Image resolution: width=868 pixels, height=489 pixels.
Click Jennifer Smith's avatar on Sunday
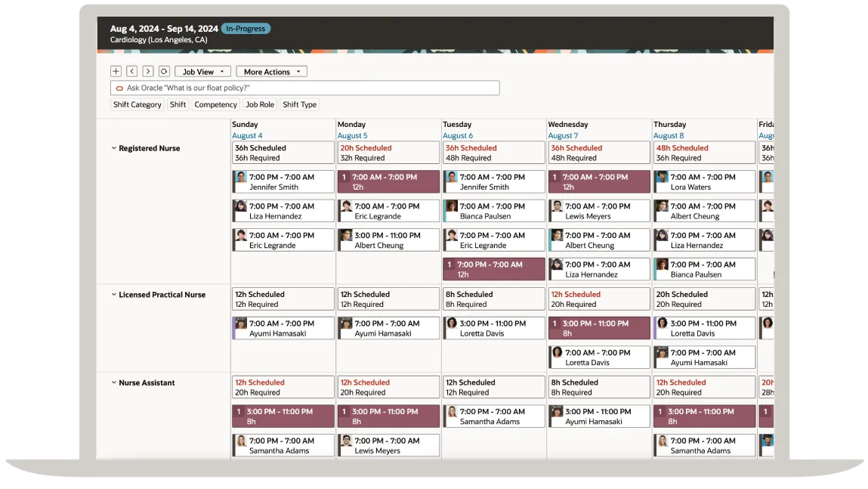[x=241, y=177]
